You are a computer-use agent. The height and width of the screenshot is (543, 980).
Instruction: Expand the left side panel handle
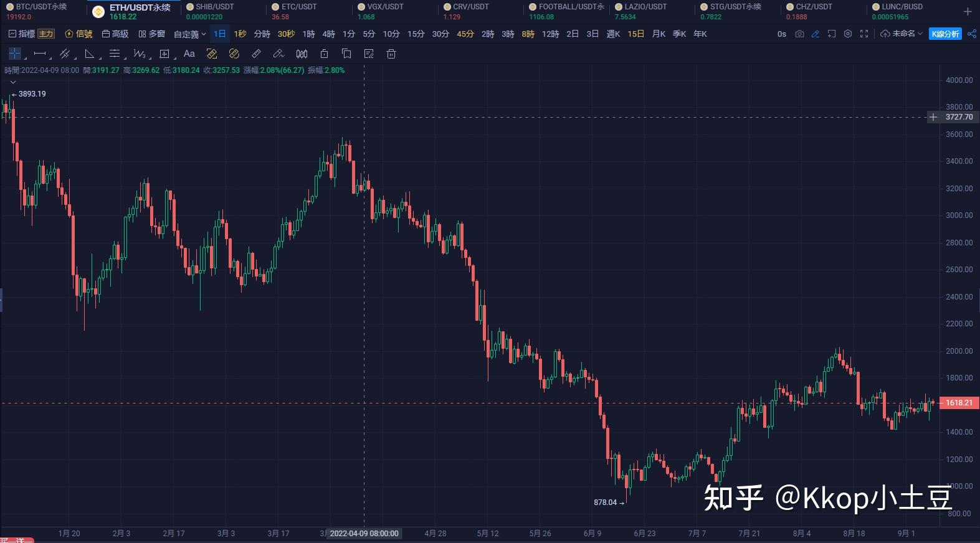(2, 300)
